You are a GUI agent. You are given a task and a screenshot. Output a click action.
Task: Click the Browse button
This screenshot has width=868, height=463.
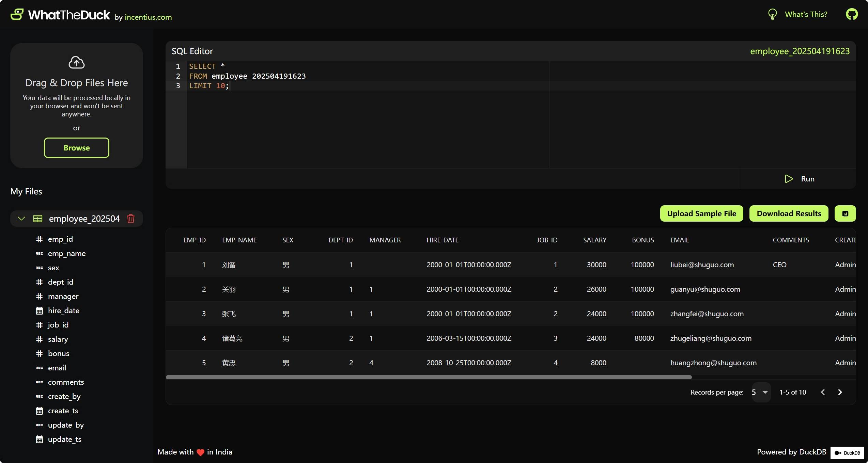(77, 148)
